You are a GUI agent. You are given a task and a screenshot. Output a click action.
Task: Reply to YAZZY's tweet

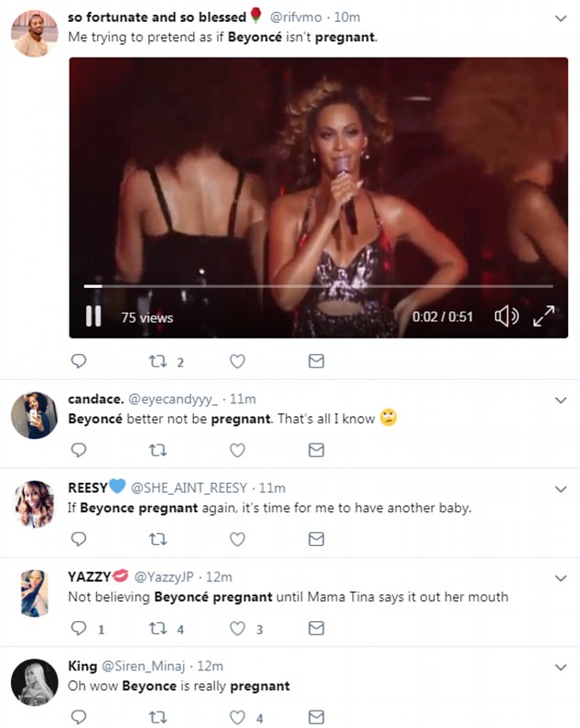[79, 628]
